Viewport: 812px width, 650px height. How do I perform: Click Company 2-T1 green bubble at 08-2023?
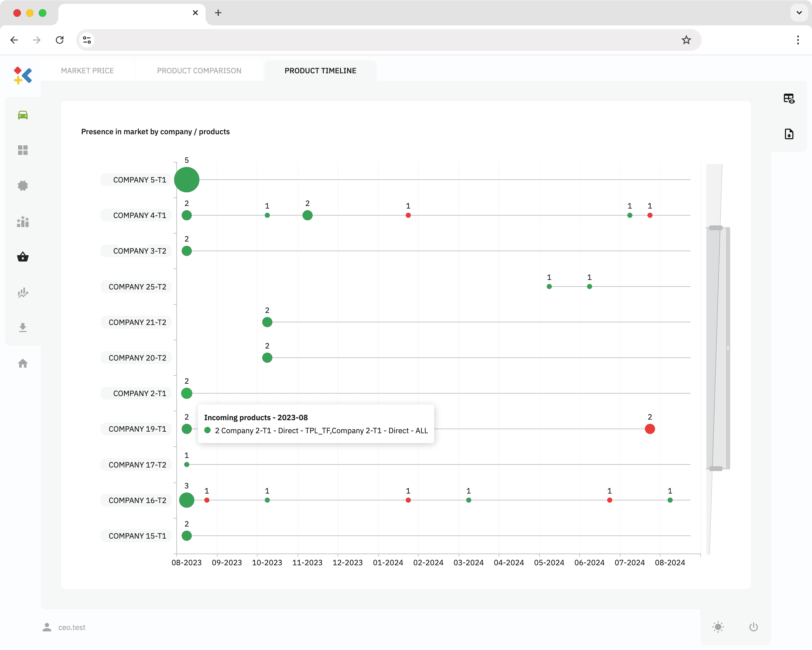(x=187, y=393)
